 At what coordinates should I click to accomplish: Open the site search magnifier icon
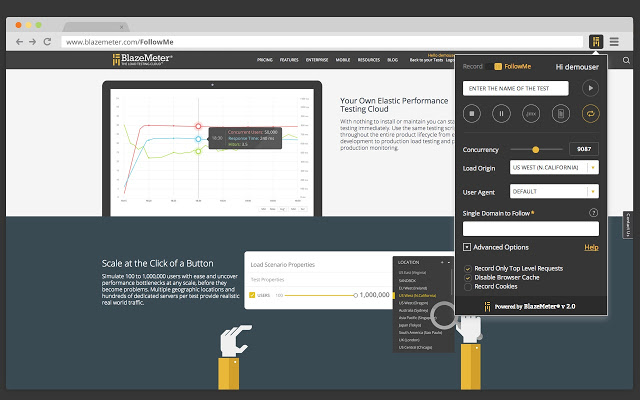[626, 60]
